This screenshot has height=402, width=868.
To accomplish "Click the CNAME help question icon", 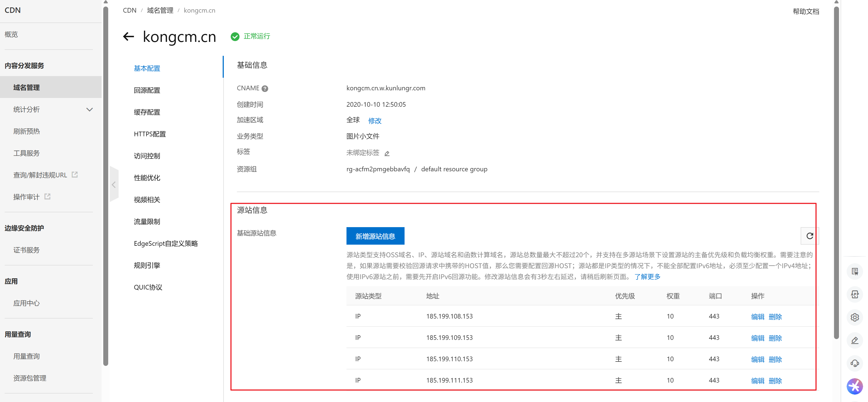I will [x=265, y=89].
